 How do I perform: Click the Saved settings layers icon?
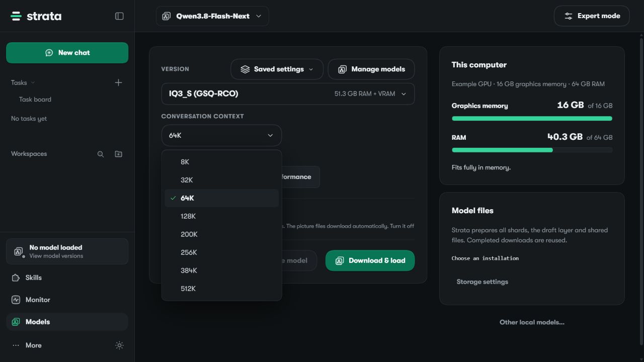(x=245, y=69)
